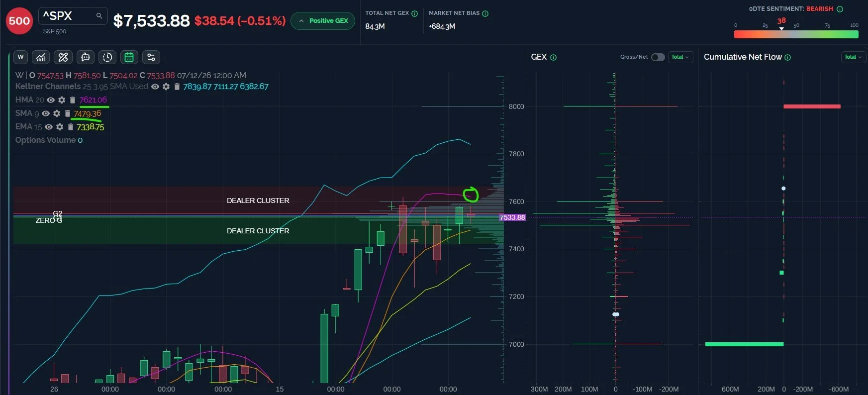The height and width of the screenshot is (395, 868).
Task: Click the ^SPX ticker search field
Action: coord(73,16)
